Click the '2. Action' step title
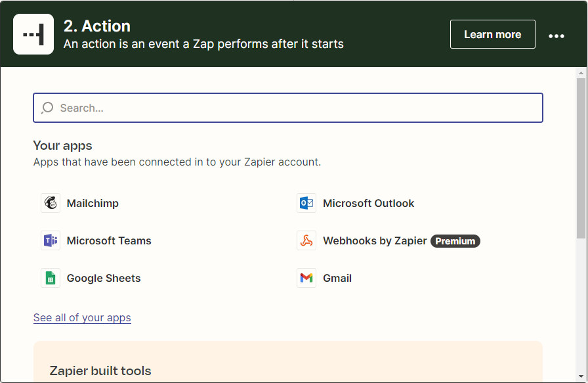This screenshot has height=383, width=588. 96,26
